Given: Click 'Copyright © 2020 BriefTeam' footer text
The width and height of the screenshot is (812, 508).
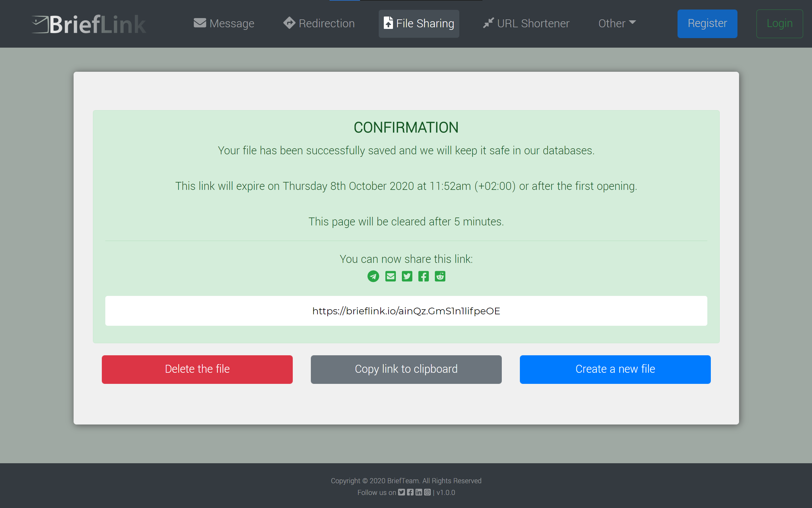Looking at the screenshot, I should (375, 481).
